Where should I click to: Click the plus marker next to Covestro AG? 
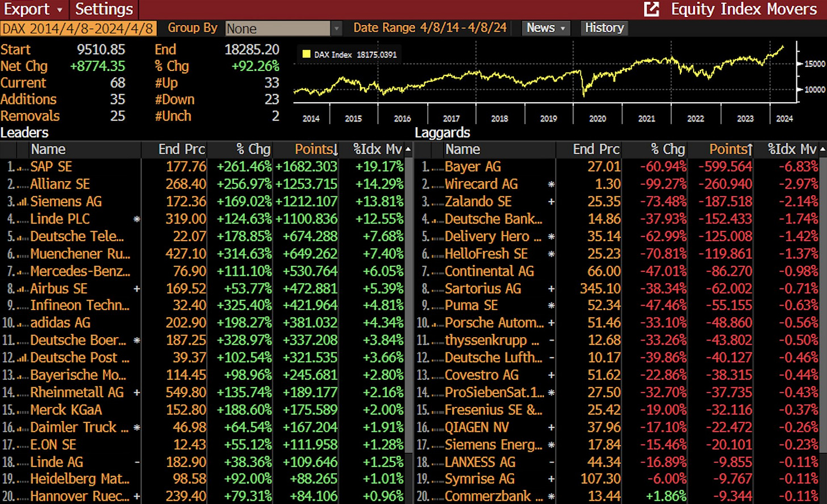tap(551, 376)
